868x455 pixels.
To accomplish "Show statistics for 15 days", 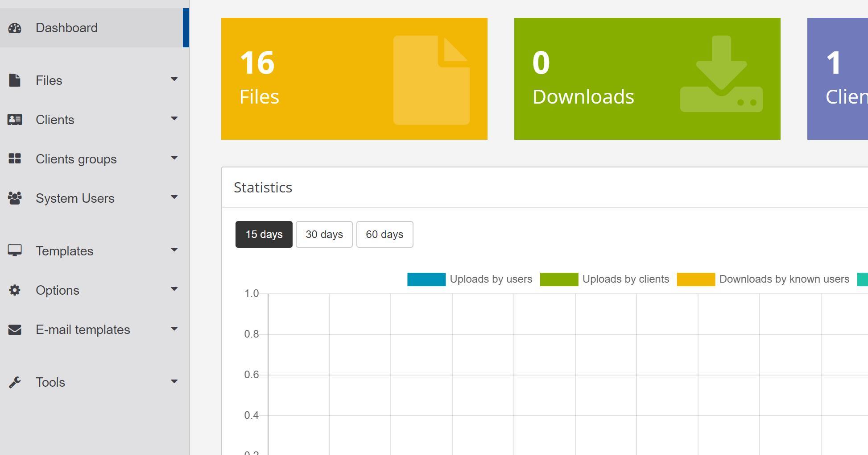I will (264, 234).
